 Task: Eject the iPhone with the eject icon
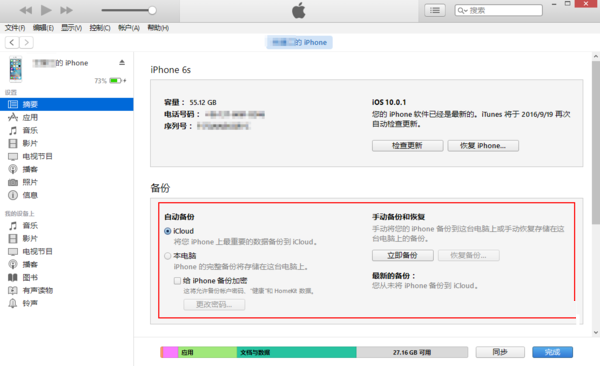[122, 62]
